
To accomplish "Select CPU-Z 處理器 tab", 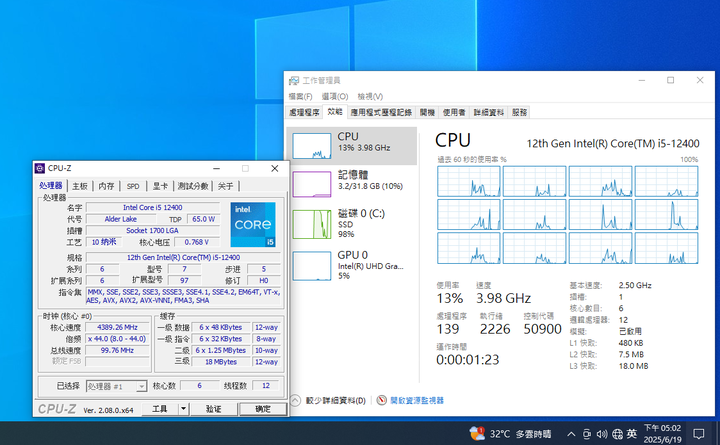I will click(x=51, y=186).
